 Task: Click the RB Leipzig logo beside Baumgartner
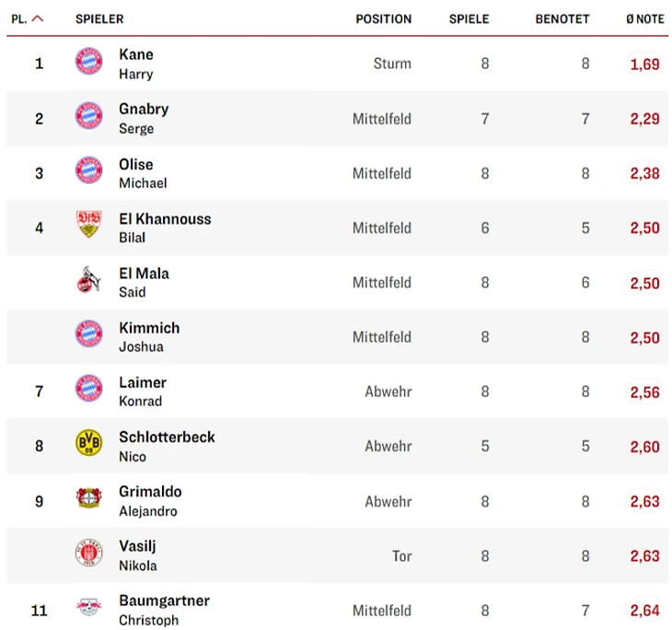(89, 609)
